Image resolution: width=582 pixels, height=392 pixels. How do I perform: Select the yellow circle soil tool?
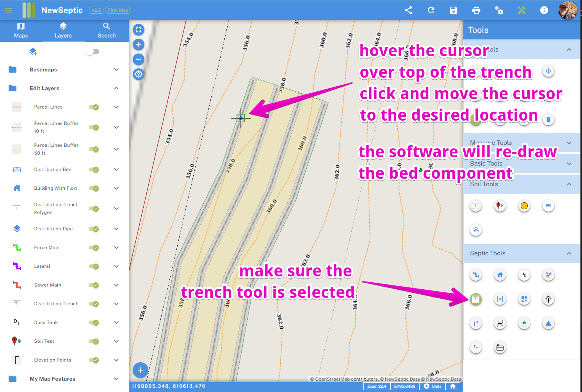pos(524,206)
